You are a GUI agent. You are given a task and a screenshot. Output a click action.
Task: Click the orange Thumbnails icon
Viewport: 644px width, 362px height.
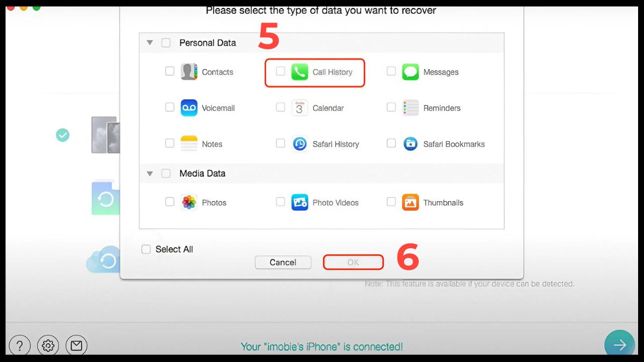pos(411,202)
